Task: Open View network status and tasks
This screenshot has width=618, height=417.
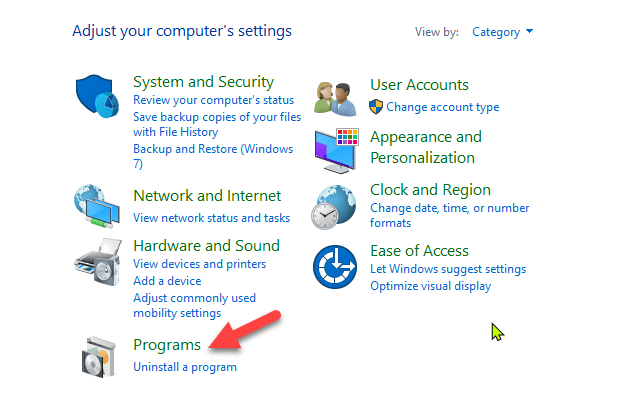Action: coord(211,218)
